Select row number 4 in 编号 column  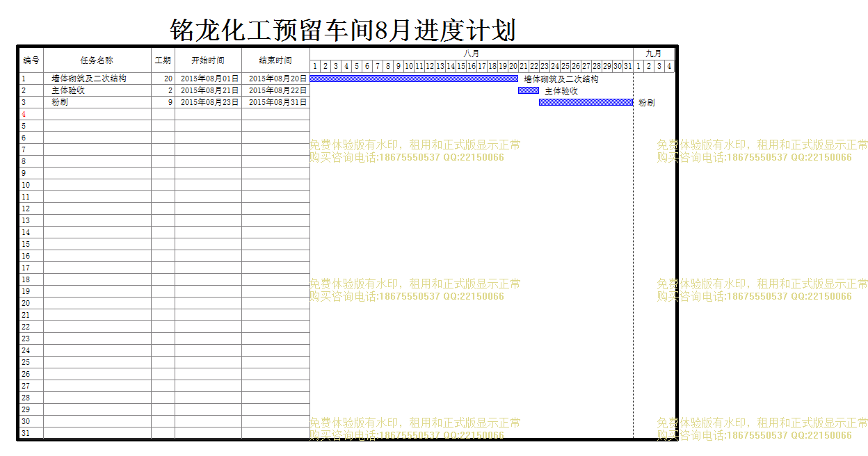(x=31, y=114)
